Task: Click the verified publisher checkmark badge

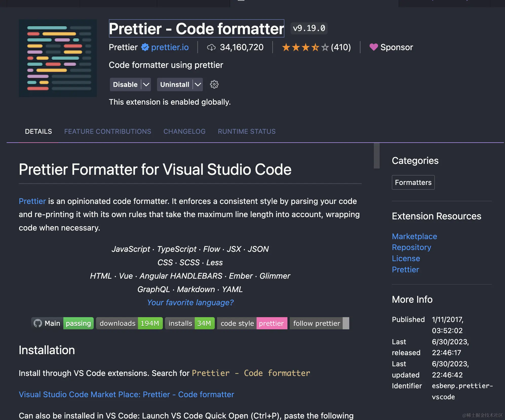Action: click(x=145, y=47)
